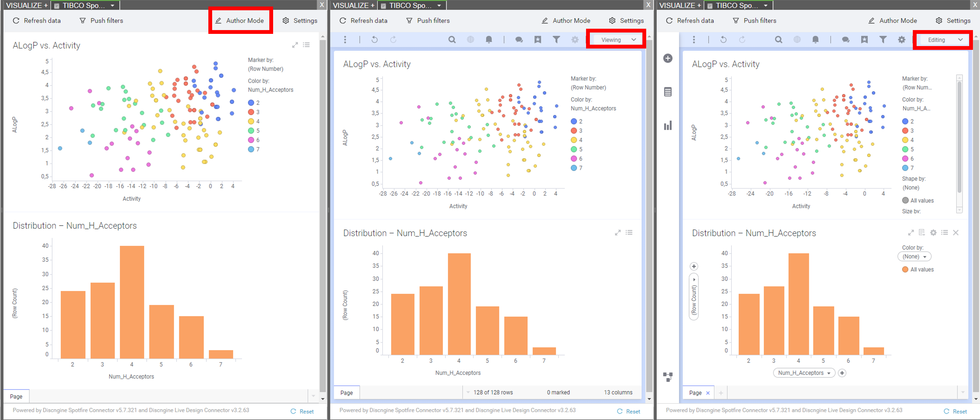Open the bar chart visualization types icon
Viewport: 980px width, 420px height.
(668, 125)
